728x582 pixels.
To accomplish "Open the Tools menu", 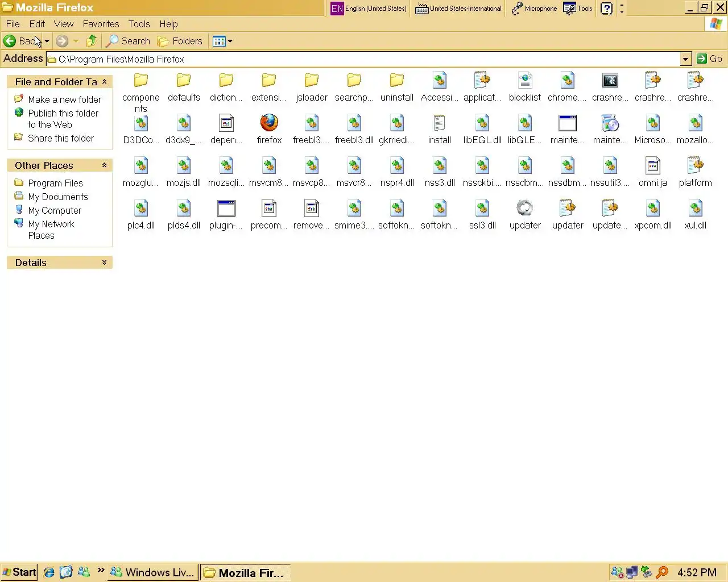I will pos(139,24).
